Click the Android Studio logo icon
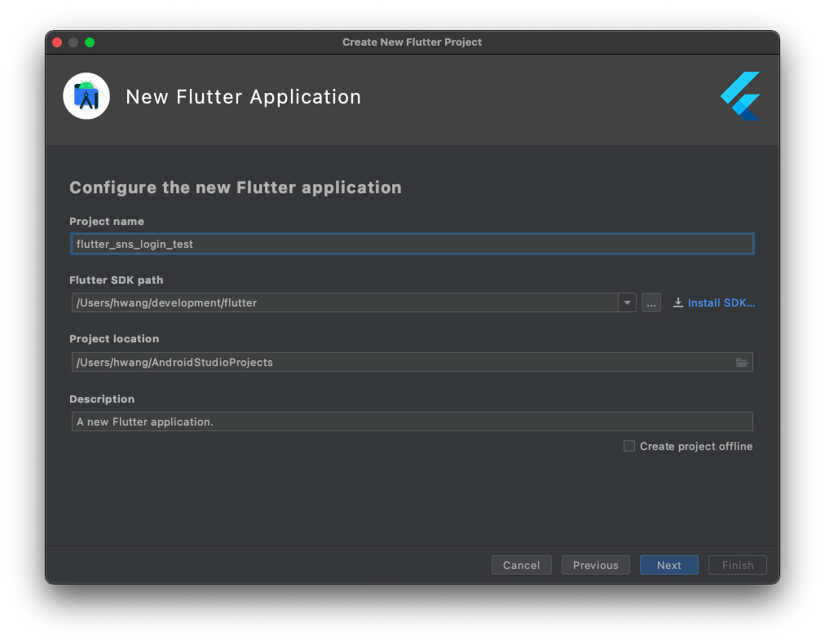The height and width of the screenshot is (644, 825). tap(86, 96)
